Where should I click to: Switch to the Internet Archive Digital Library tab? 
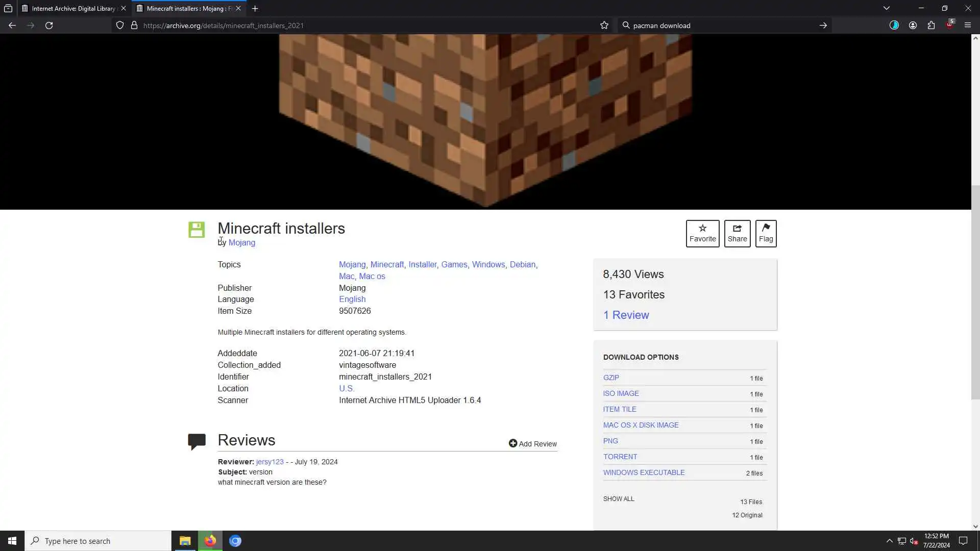click(73, 8)
